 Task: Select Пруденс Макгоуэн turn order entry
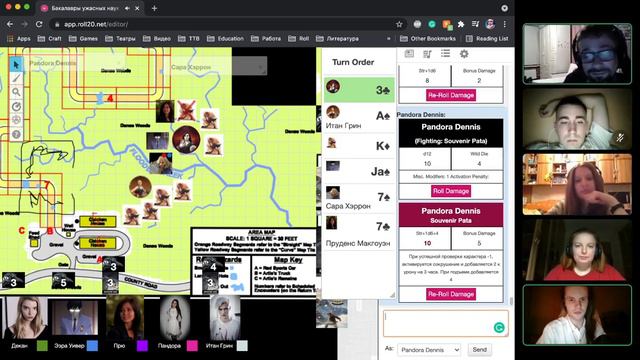click(359, 231)
